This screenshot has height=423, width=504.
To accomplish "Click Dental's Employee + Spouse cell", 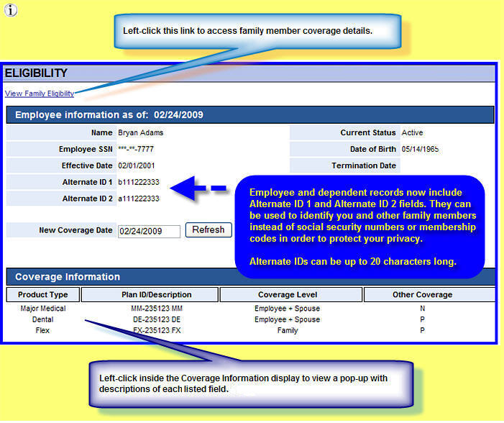I will coord(287,319).
